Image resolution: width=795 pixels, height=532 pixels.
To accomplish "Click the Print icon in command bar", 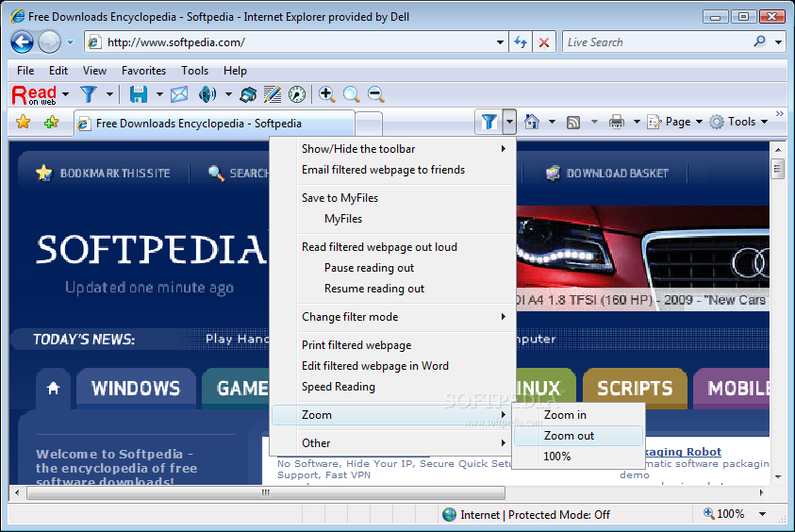I will tap(617, 122).
